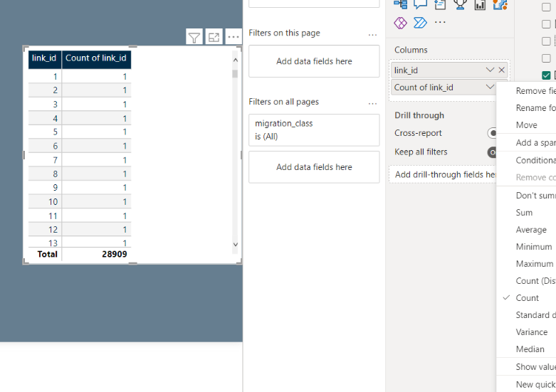Sort by the link_id column header
The image size is (556, 392).
pyautogui.click(x=45, y=58)
